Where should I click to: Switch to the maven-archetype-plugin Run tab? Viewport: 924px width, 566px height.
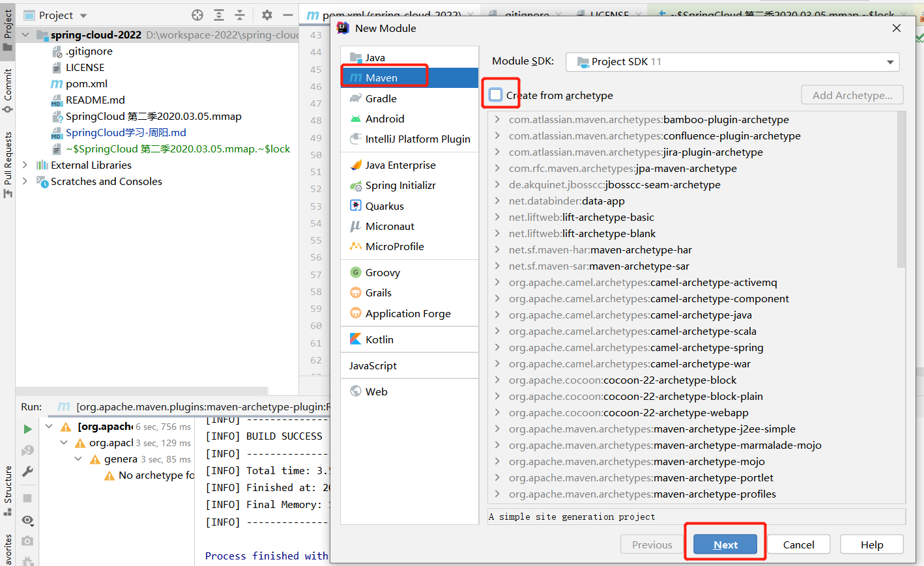tap(194, 406)
